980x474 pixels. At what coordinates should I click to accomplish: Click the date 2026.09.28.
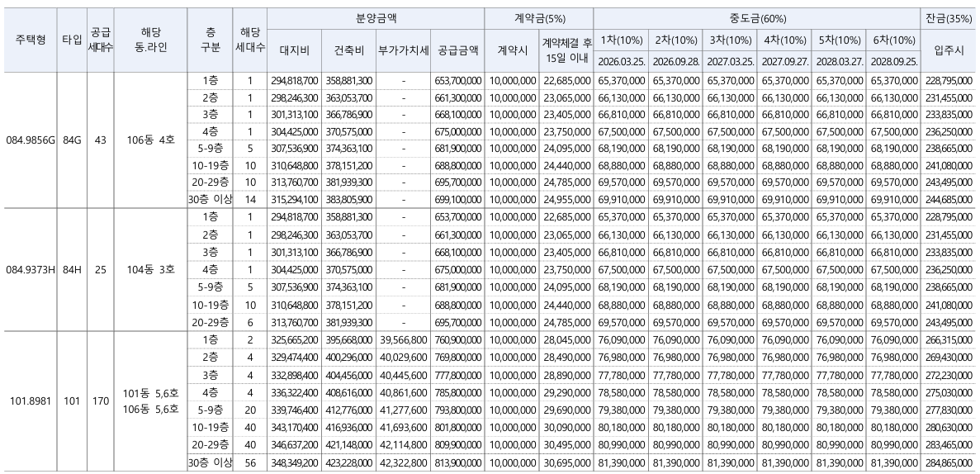675,62
